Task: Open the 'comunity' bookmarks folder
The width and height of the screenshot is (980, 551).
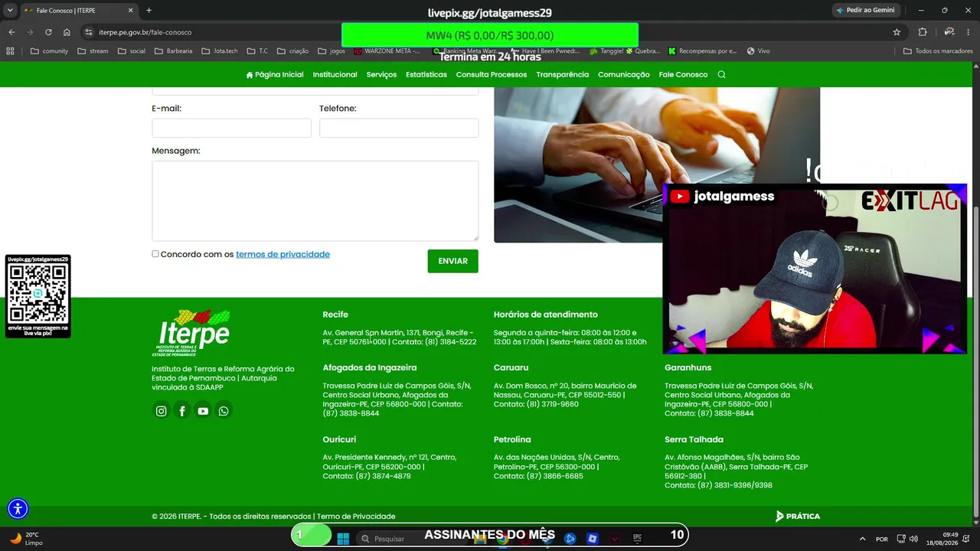Action: pos(49,51)
